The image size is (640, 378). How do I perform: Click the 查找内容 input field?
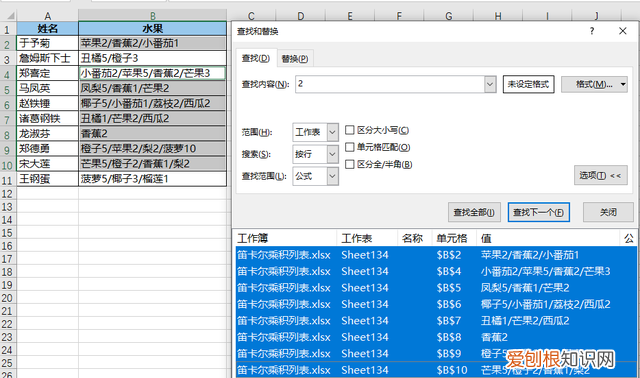390,84
